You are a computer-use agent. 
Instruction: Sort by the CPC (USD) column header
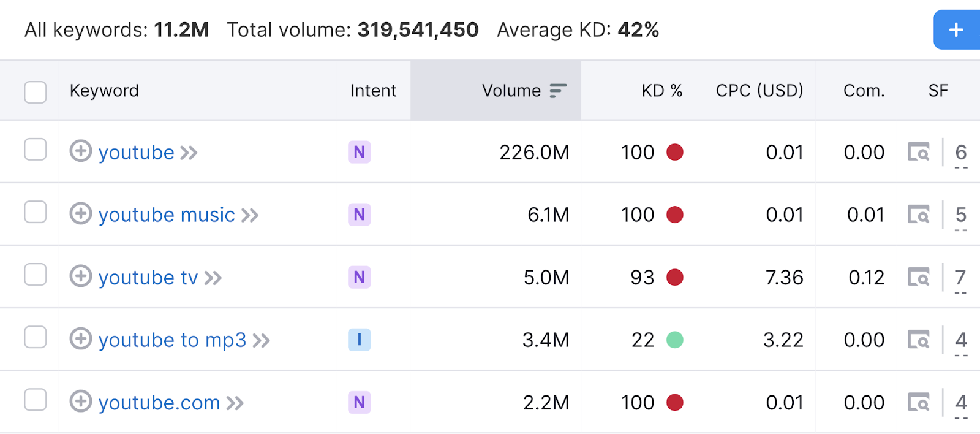[x=759, y=91]
